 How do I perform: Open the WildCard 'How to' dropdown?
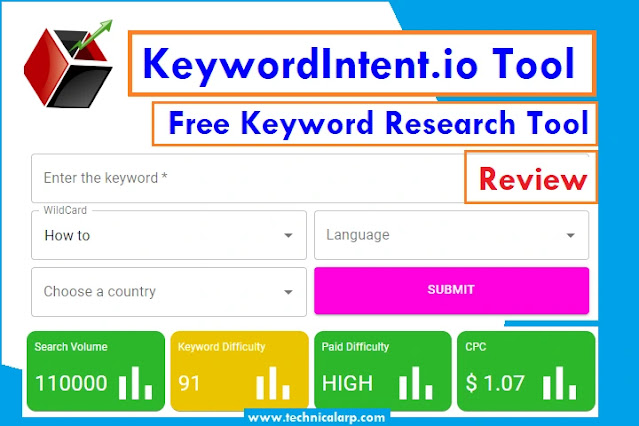tap(169, 235)
